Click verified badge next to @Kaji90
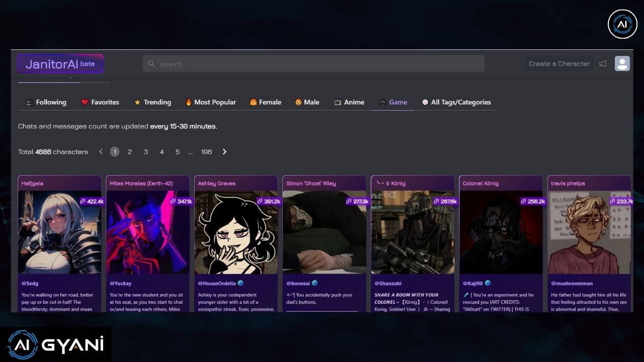Screen dimensions: 644x362 coord(488,284)
